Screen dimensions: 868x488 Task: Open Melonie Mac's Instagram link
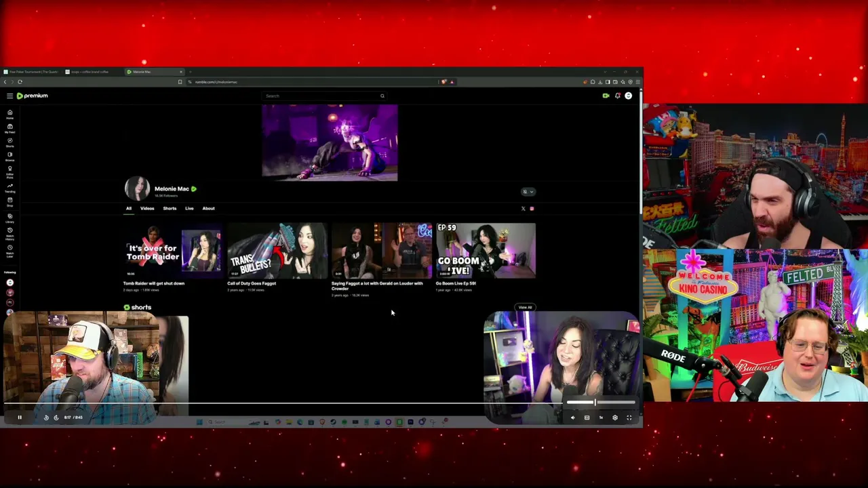[x=532, y=209]
